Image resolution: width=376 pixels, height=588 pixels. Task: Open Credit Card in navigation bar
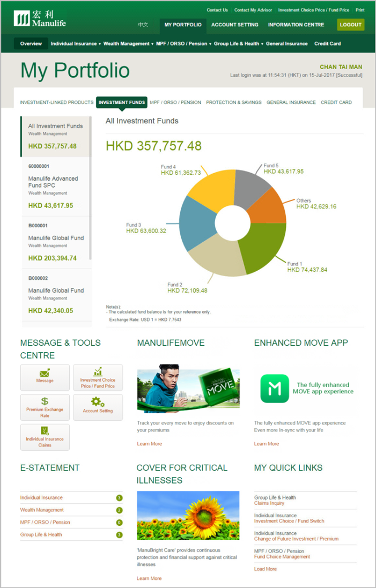328,43
